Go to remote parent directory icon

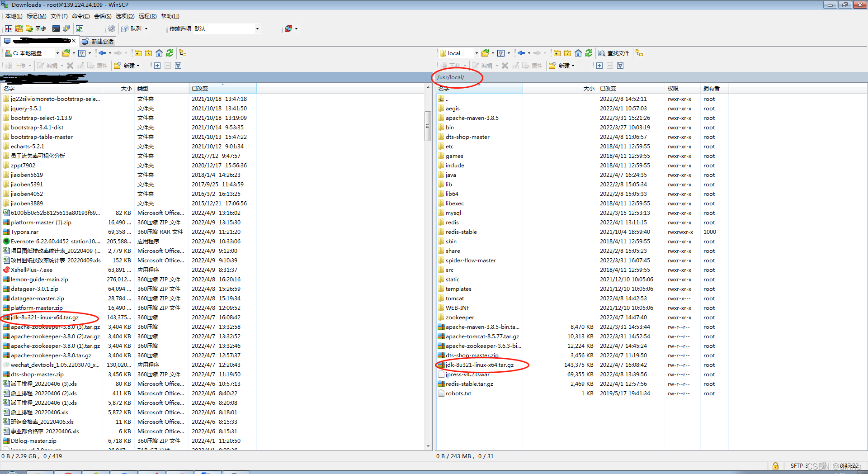coord(557,53)
